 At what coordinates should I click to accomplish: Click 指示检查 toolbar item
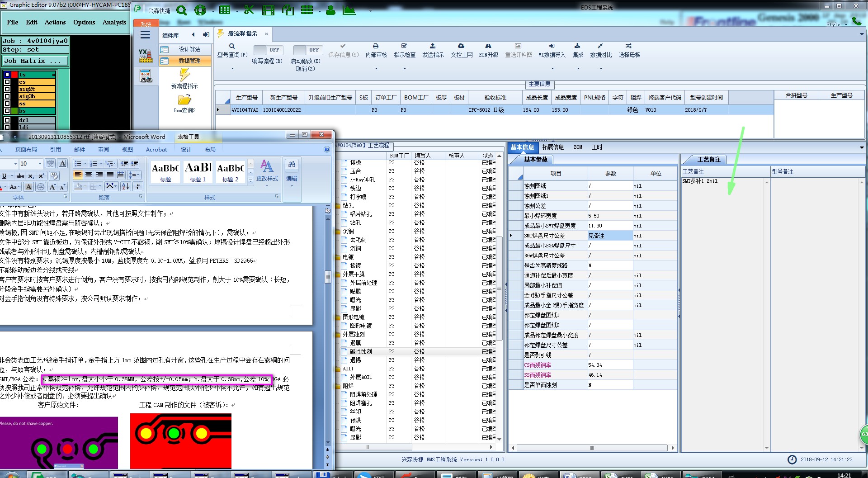click(405, 51)
